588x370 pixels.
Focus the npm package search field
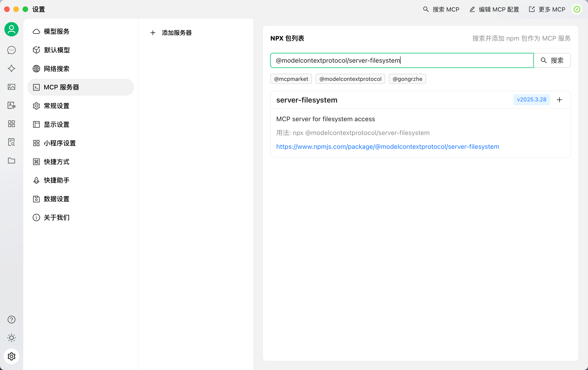point(402,60)
